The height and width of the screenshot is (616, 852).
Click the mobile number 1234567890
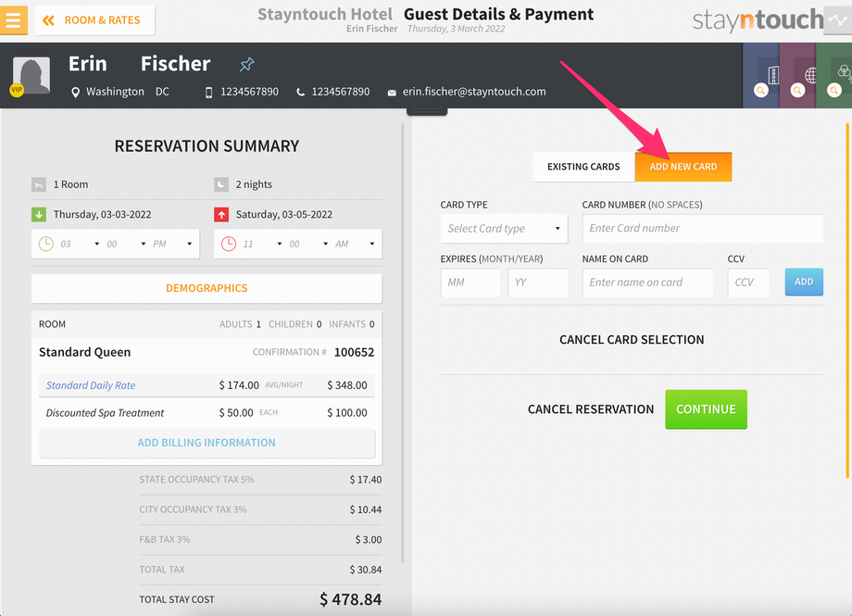click(249, 92)
